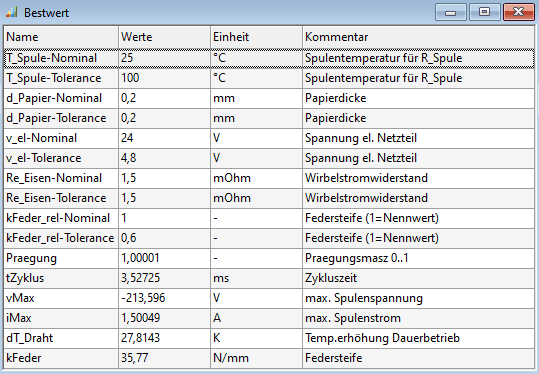Click the comment 'Temp.erhöhung Dauerbetrieb'

382,338
